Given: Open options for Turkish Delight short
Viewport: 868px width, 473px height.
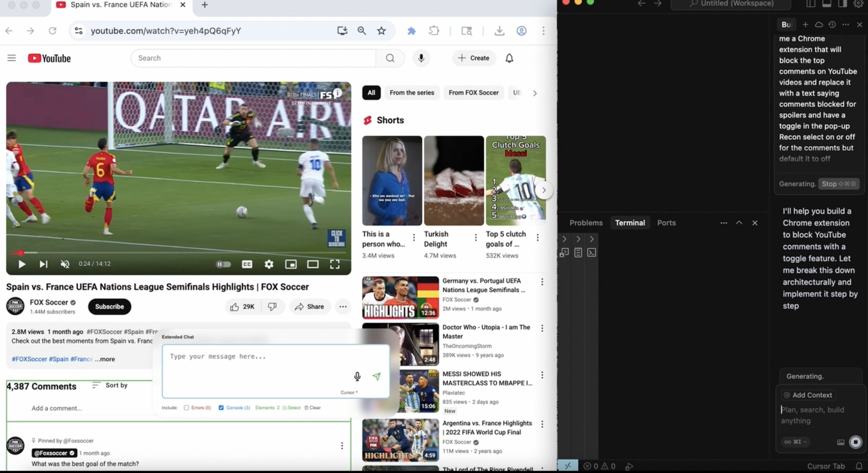Looking at the screenshot, I should (x=476, y=237).
